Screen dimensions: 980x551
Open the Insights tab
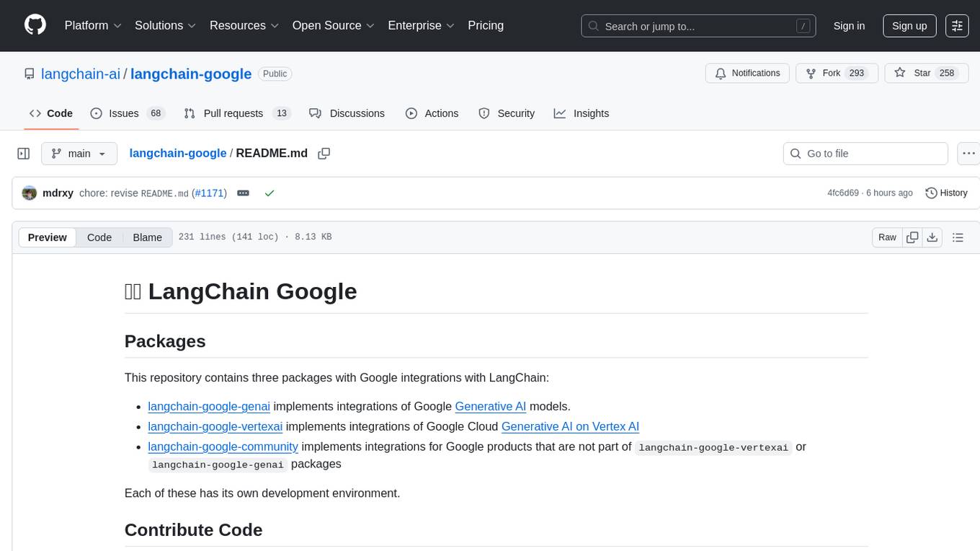[582, 113]
